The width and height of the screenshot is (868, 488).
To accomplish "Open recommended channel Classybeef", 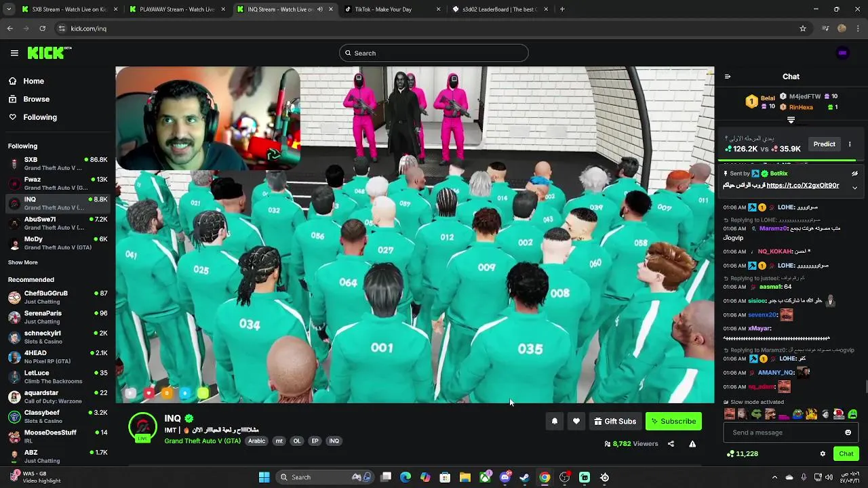I will 58,416.
